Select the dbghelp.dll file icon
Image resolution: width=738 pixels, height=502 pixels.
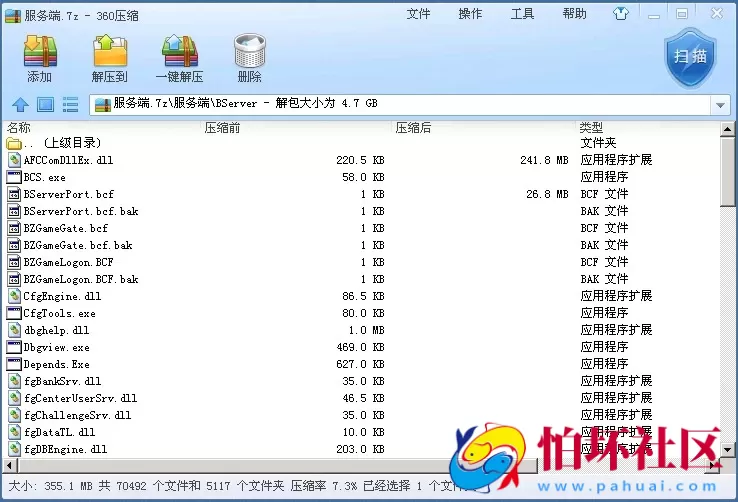point(15,330)
